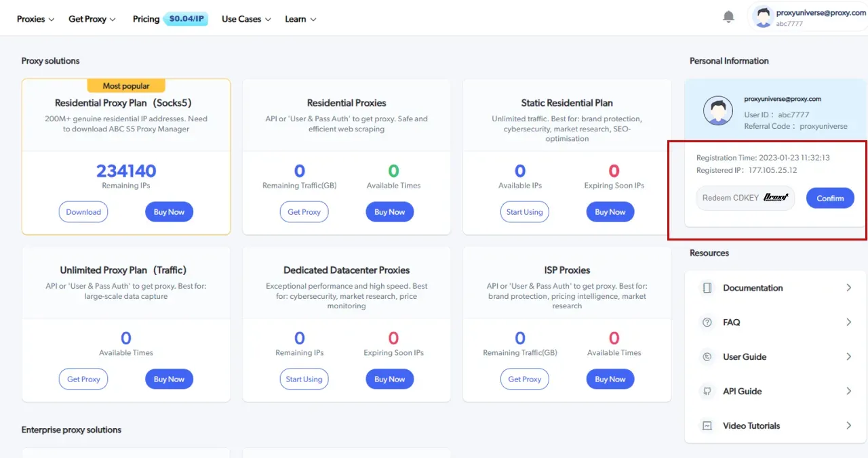Open the Pricing menu item

click(146, 19)
